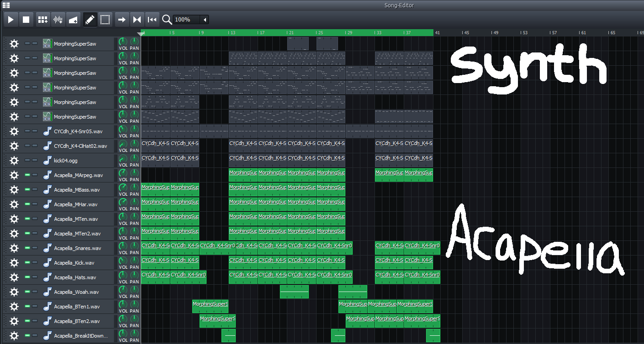644x344 pixels.
Task: Add a new sample track
Action: pyautogui.click(x=58, y=20)
